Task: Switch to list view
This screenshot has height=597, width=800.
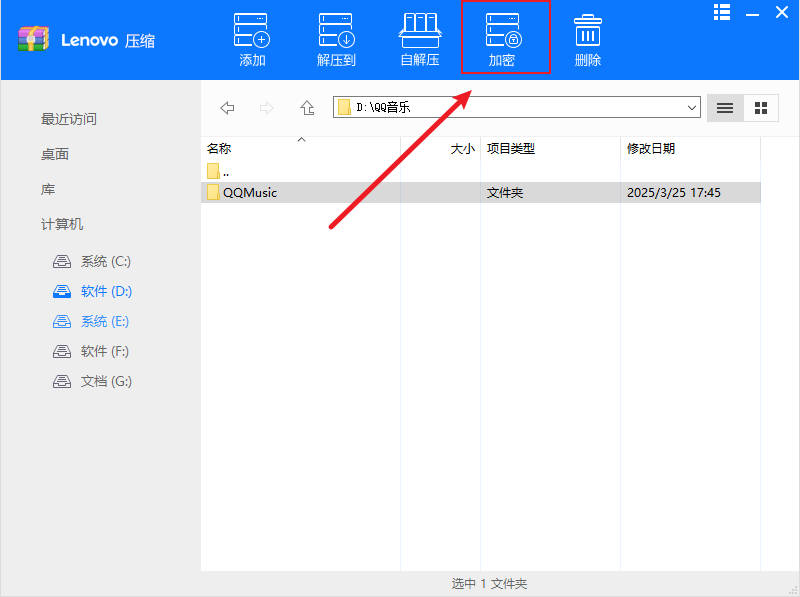Action: pyautogui.click(x=725, y=107)
